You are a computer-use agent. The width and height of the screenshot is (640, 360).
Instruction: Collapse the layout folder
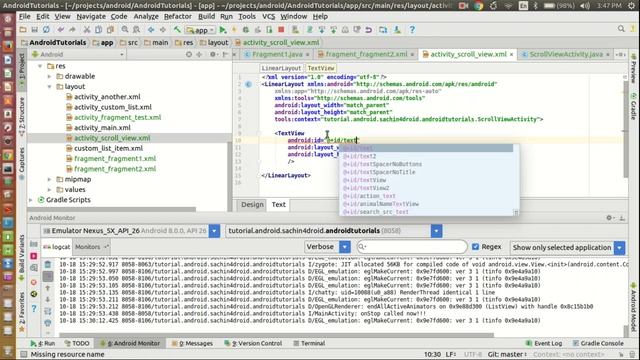(x=49, y=87)
